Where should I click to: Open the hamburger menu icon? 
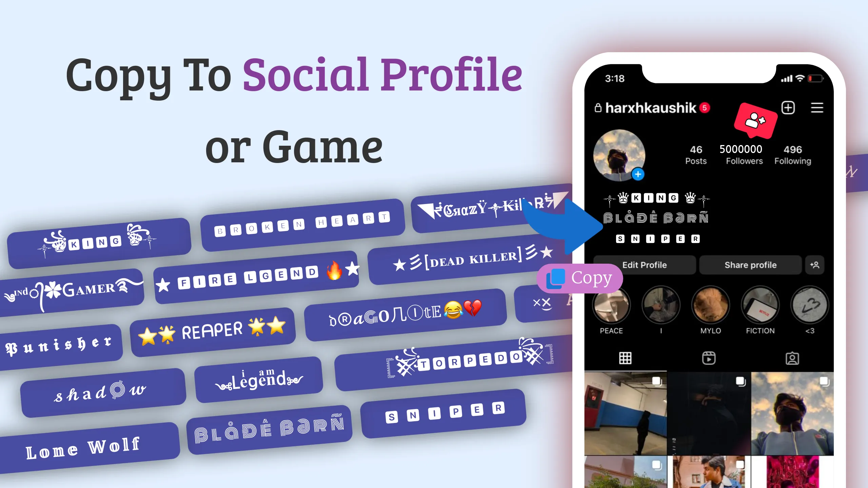coord(817,108)
